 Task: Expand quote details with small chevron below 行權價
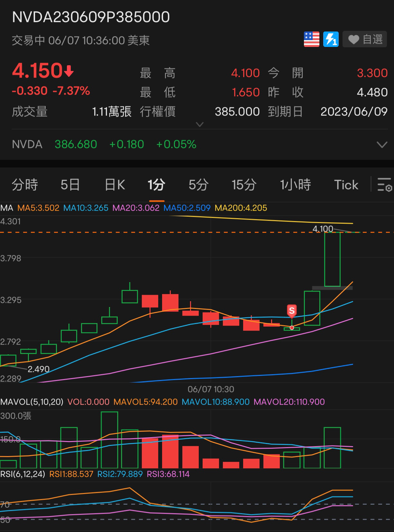click(200, 124)
